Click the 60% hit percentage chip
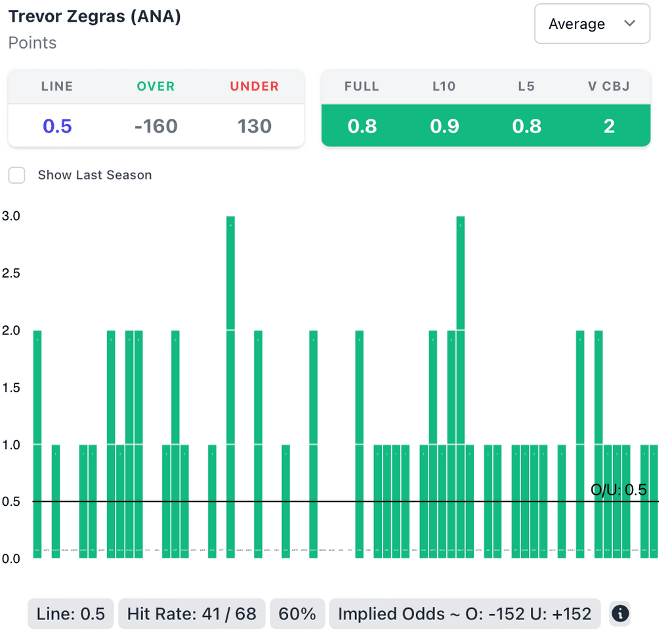 [x=297, y=614]
